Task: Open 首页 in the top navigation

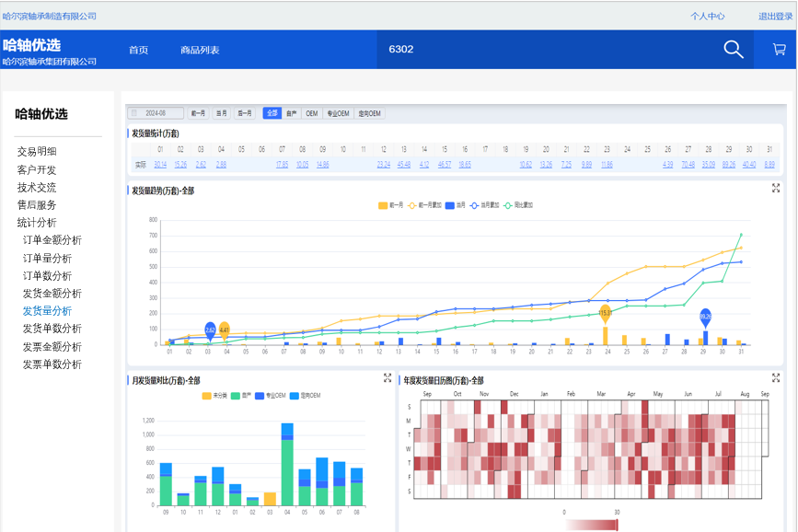Action: tap(138, 50)
